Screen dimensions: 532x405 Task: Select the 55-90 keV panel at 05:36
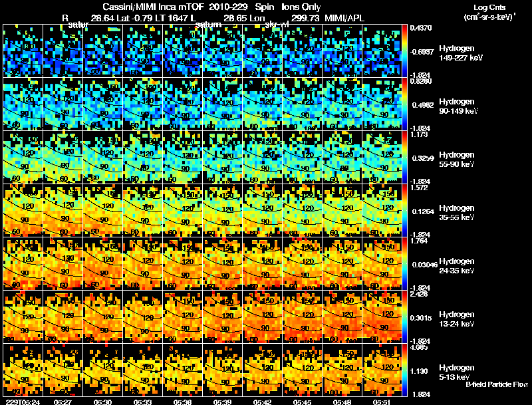click(x=182, y=158)
